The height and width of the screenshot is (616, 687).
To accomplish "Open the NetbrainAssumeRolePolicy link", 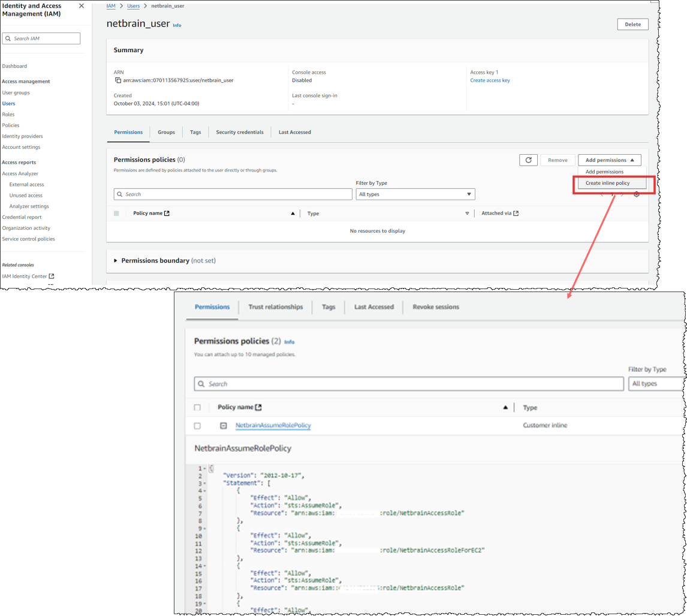I will 273,425.
